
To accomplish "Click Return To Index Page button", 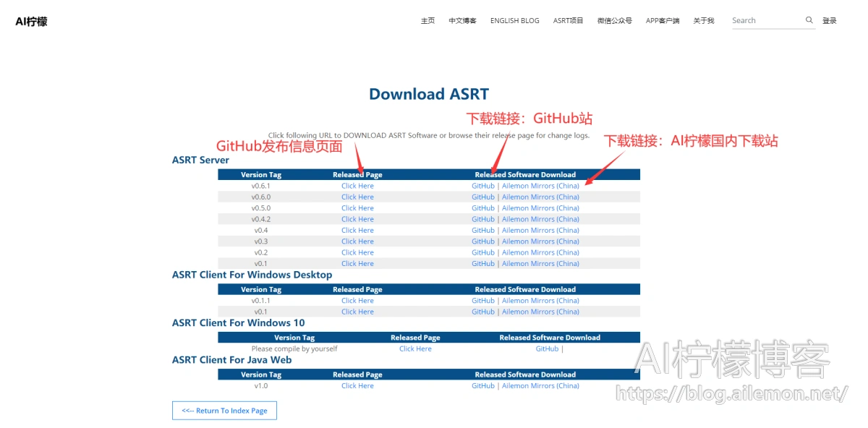I will 224,411.
